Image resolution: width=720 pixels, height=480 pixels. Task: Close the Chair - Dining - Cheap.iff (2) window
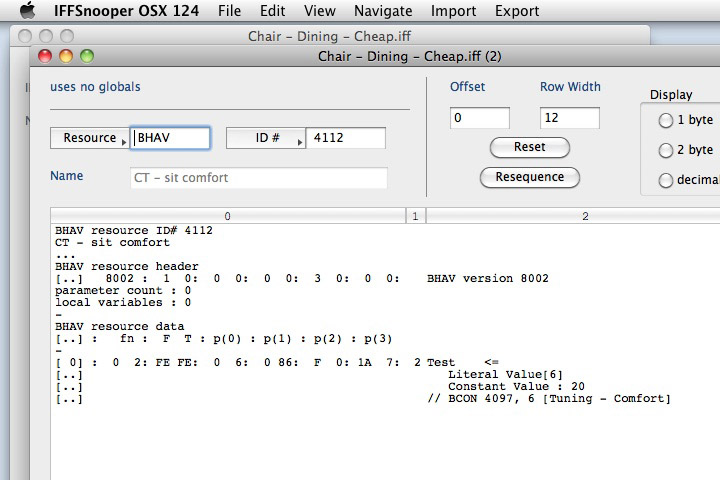pos(45,56)
